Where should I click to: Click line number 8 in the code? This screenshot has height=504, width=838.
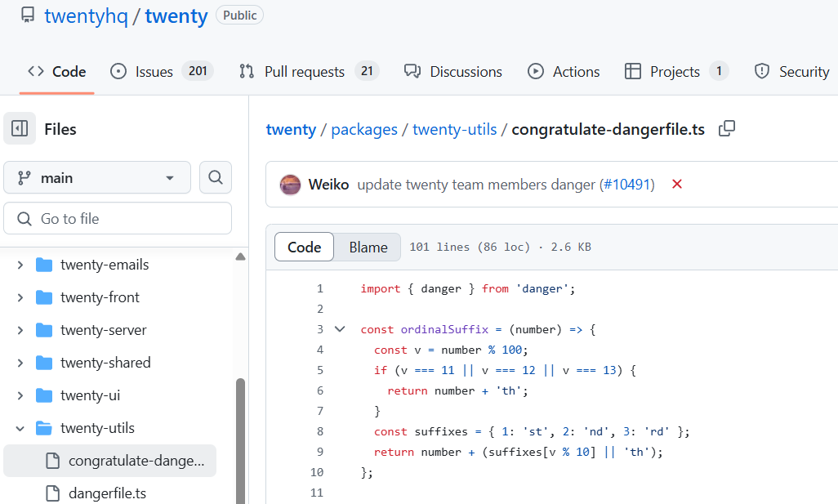[x=320, y=431]
